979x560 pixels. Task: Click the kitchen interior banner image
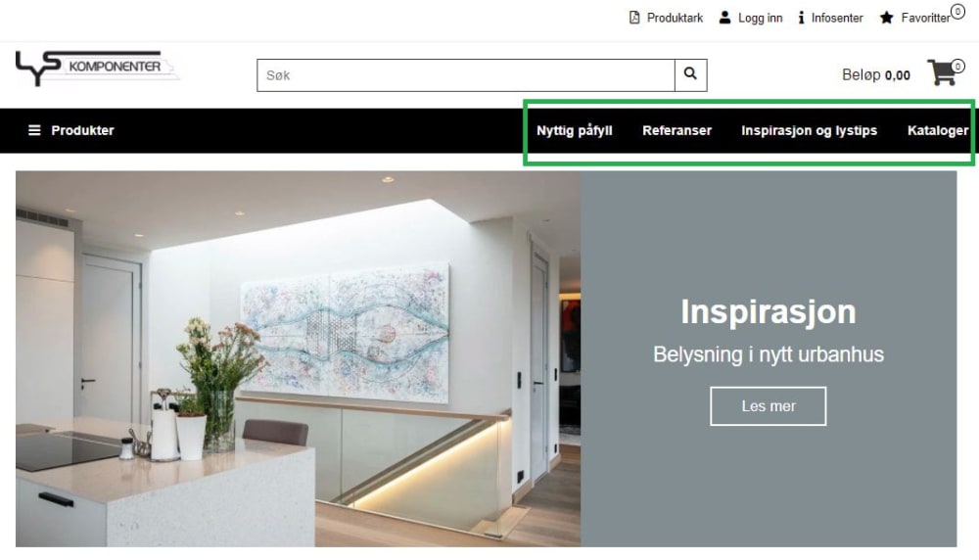tap(299, 359)
